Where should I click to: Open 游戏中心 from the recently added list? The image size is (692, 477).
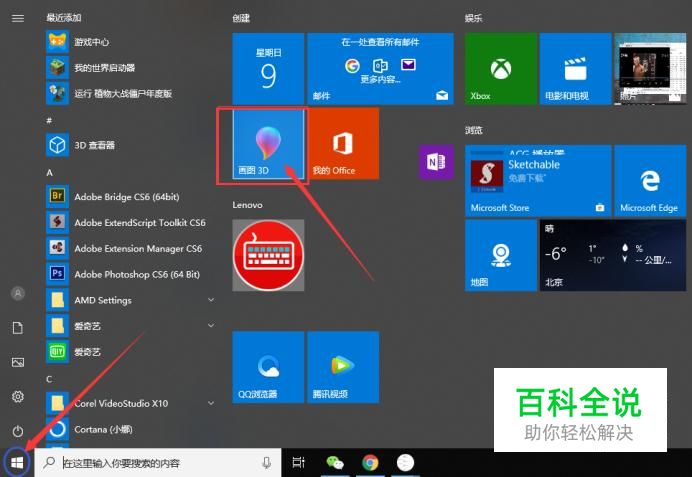pos(130,42)
